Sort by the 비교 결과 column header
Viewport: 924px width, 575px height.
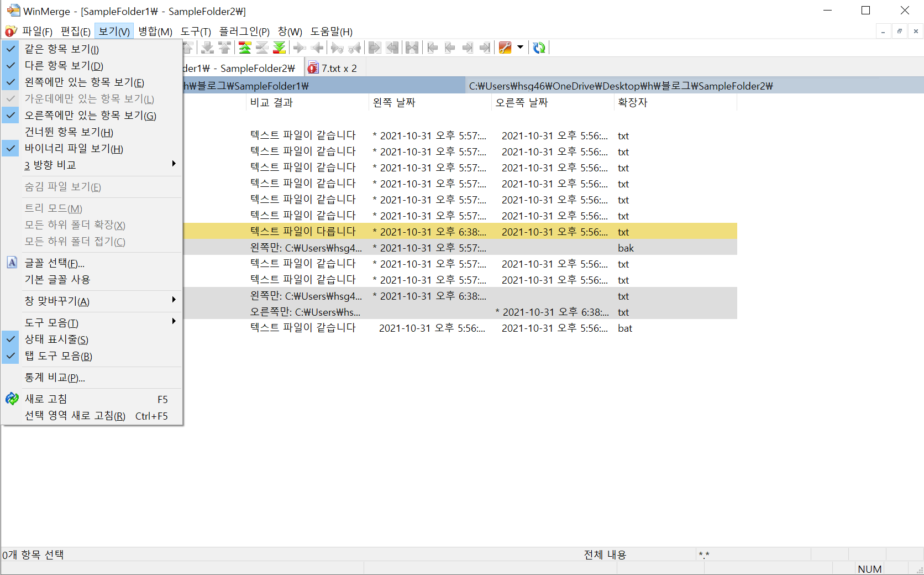coord(307,103)
